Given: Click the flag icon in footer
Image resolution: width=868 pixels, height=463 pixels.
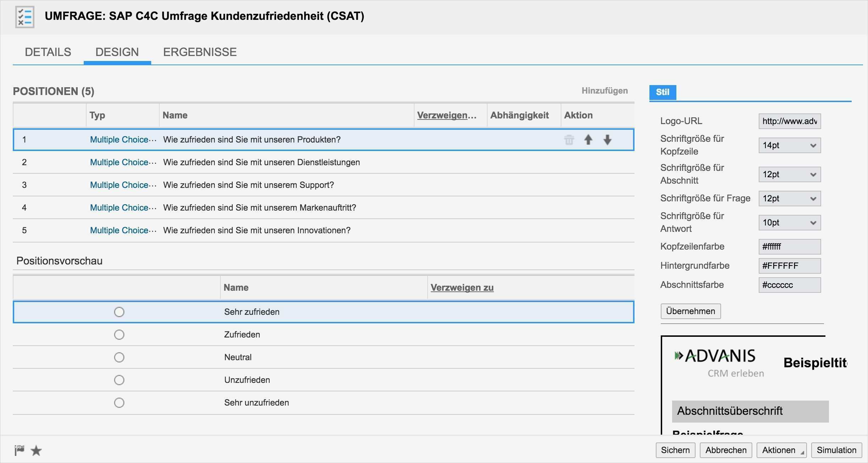Looking at the screenshot, I should click(x=19, y=450).
